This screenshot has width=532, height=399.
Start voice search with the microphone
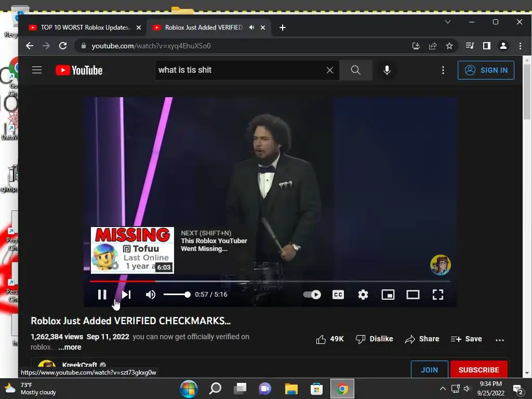387,70
